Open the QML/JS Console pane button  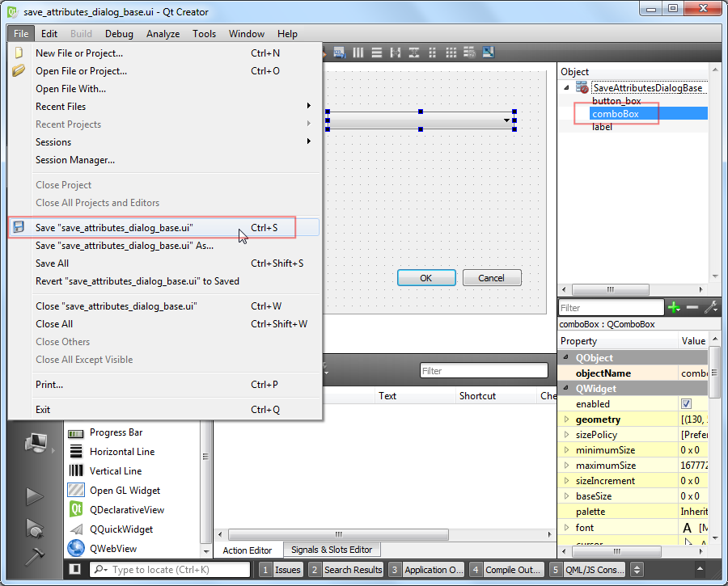coord(587,569)
